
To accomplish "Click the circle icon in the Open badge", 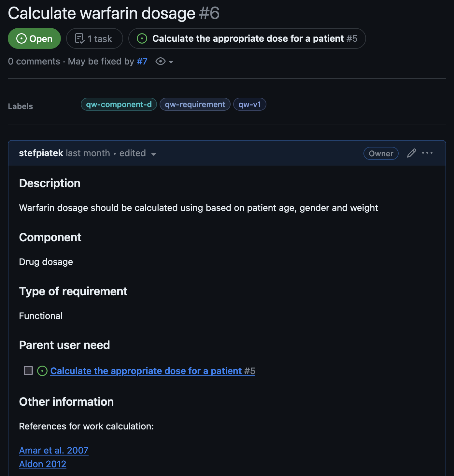I will pyautogui.click(x=21, y=38).
